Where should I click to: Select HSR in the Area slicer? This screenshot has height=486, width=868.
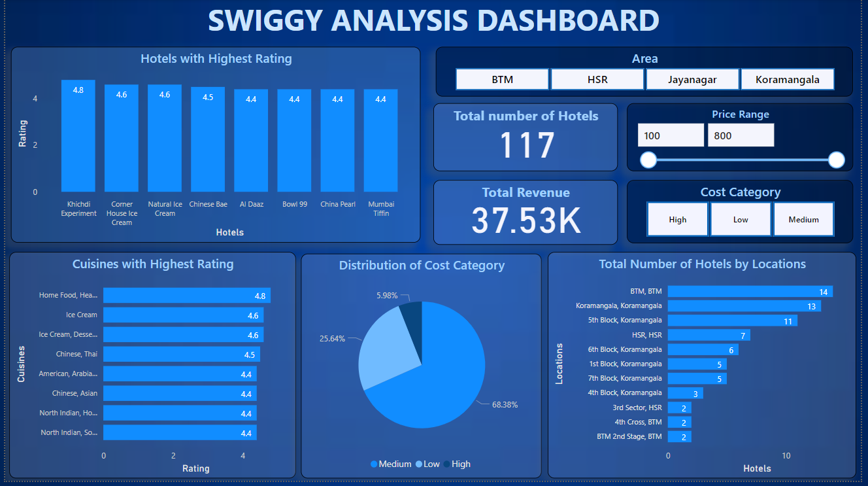point(597,78)
